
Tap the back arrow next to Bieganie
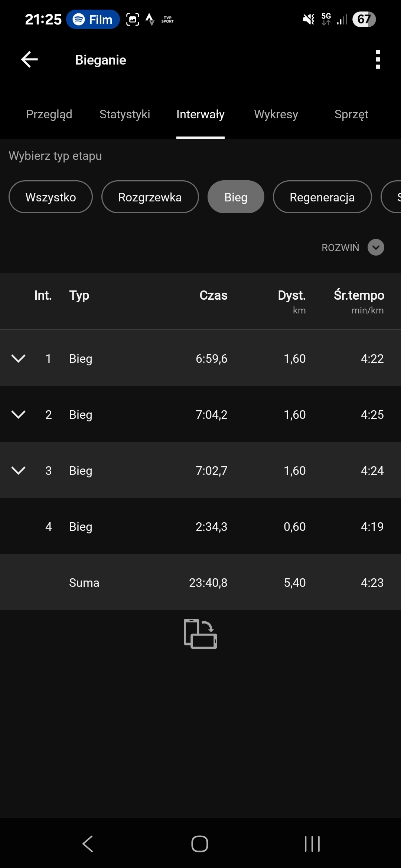click(30, 60)
